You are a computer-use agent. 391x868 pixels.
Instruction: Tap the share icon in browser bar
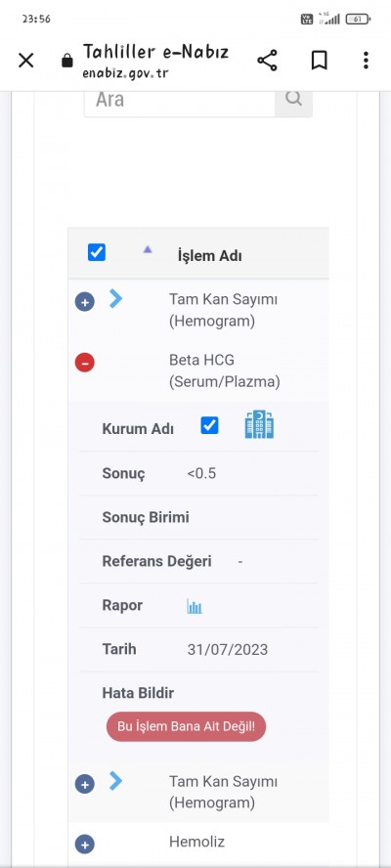tap(267, 61)
